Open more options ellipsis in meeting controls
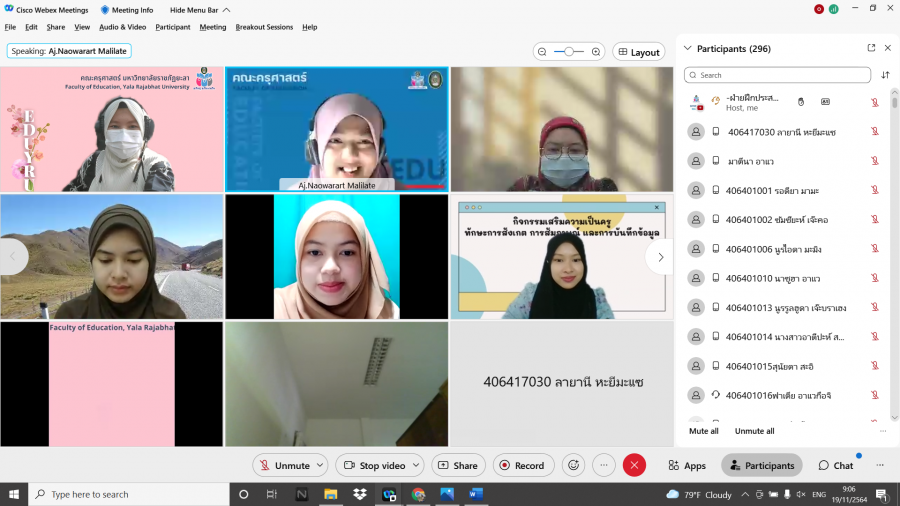Image resolution: width=900 pixels, height=506 pixels. (x=603, y=465)
